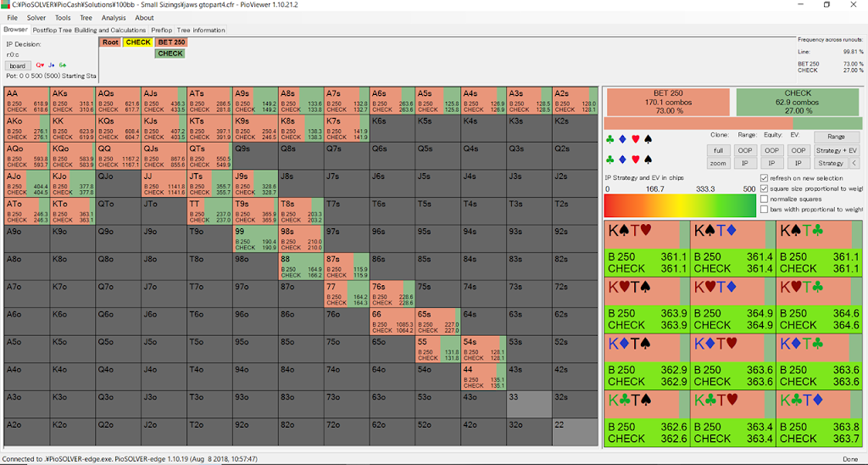Click the PioViewer app icon in title bar
This screenshot has height=465, width=868.
click(x=6, y=4)
